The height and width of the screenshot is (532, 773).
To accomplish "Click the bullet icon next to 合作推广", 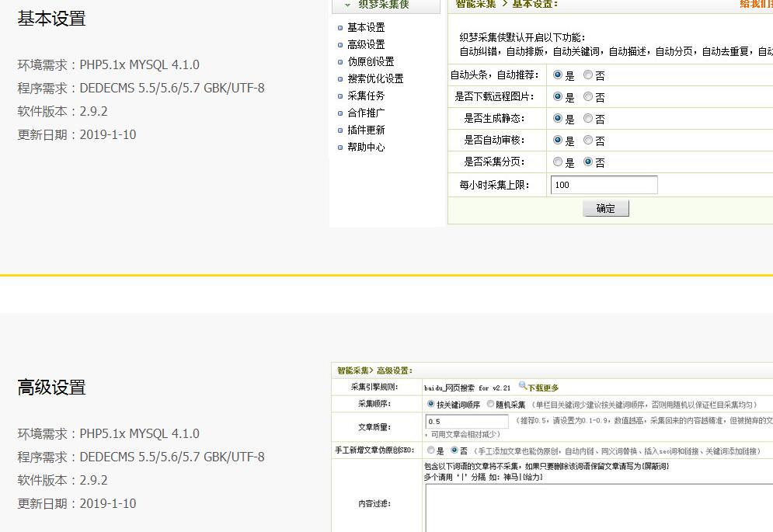I will (x=340, y=113).
